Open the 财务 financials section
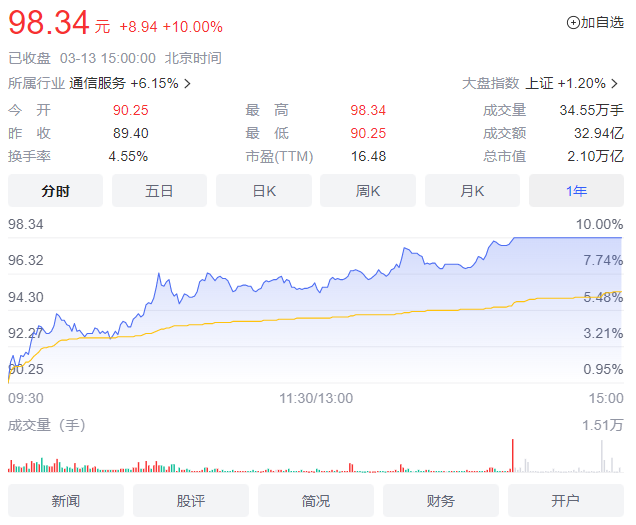This screenshot has width=636, height=525. 440,501
